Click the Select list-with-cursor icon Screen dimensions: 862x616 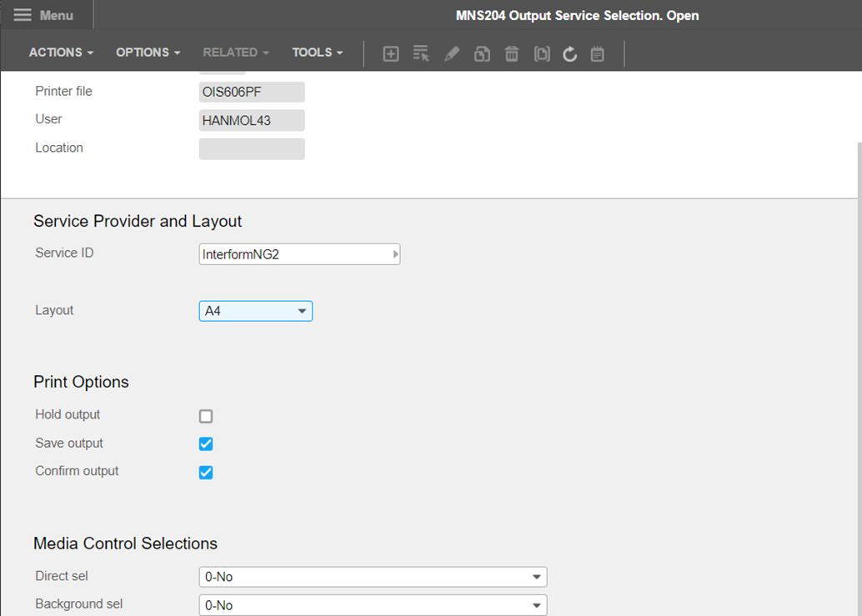(x=421, y=53)
